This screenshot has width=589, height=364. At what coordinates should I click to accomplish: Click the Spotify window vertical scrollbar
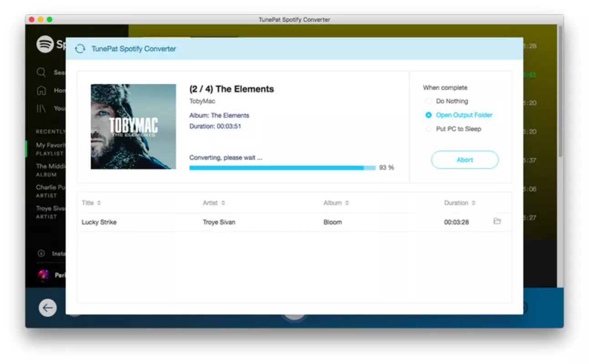561,92
